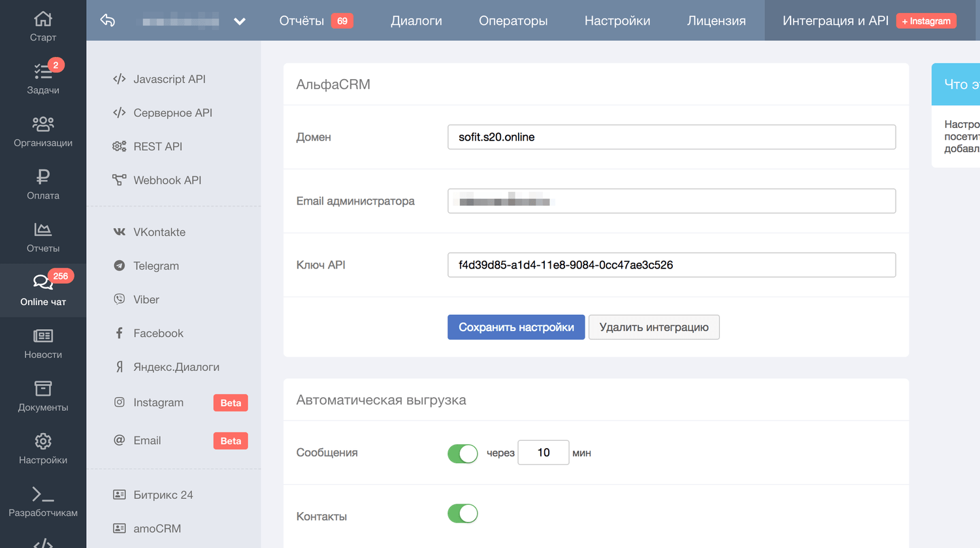The image size is (980, 548).
Task: Select the Facebook menu label
Action: tap(158, 333)
